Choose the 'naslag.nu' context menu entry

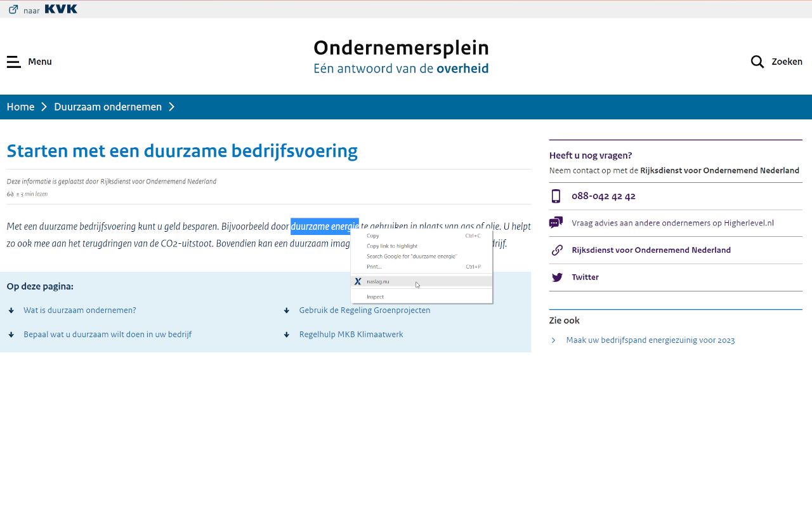click(421, 281)
